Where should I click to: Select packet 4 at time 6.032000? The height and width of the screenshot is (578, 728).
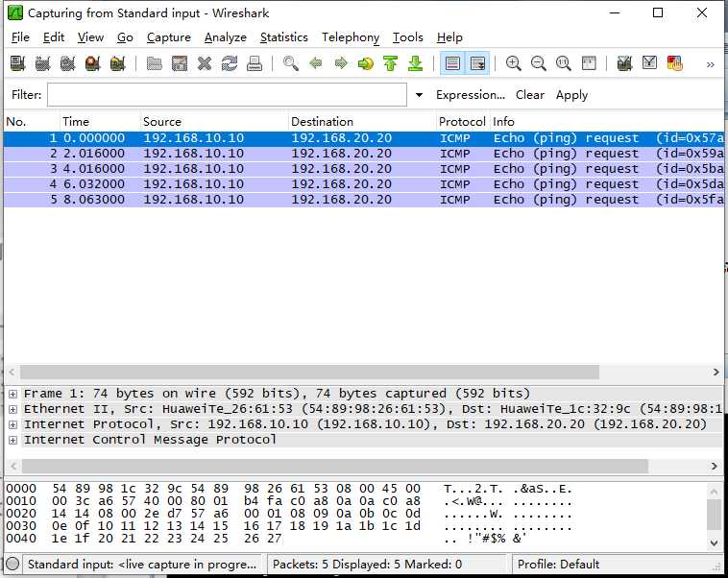364,184
